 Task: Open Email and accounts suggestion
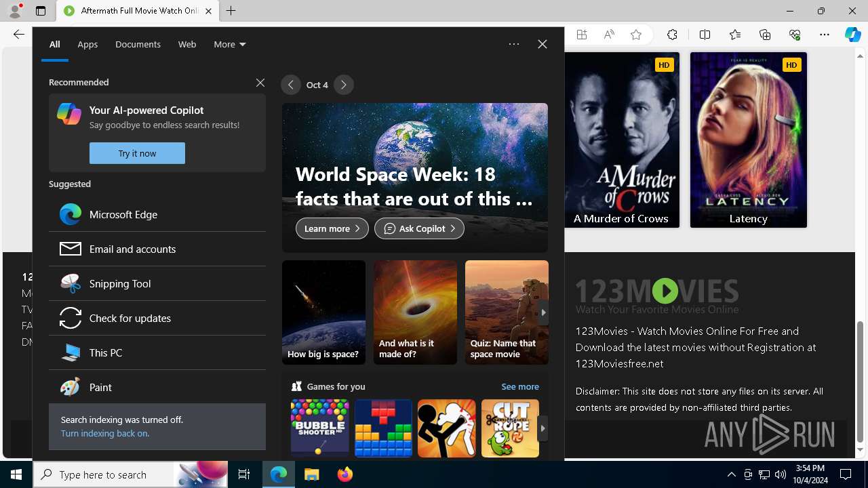tap(157, 249)
